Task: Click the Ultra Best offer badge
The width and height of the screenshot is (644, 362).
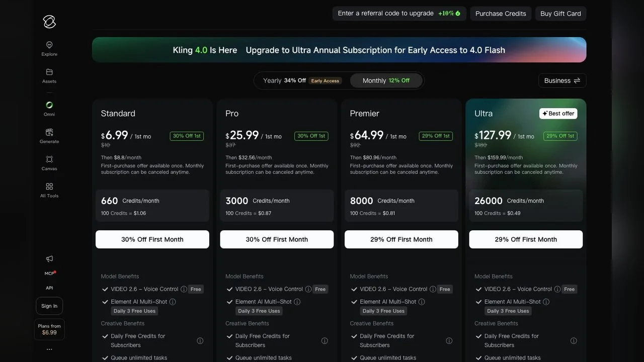Action: coord(558,114)
